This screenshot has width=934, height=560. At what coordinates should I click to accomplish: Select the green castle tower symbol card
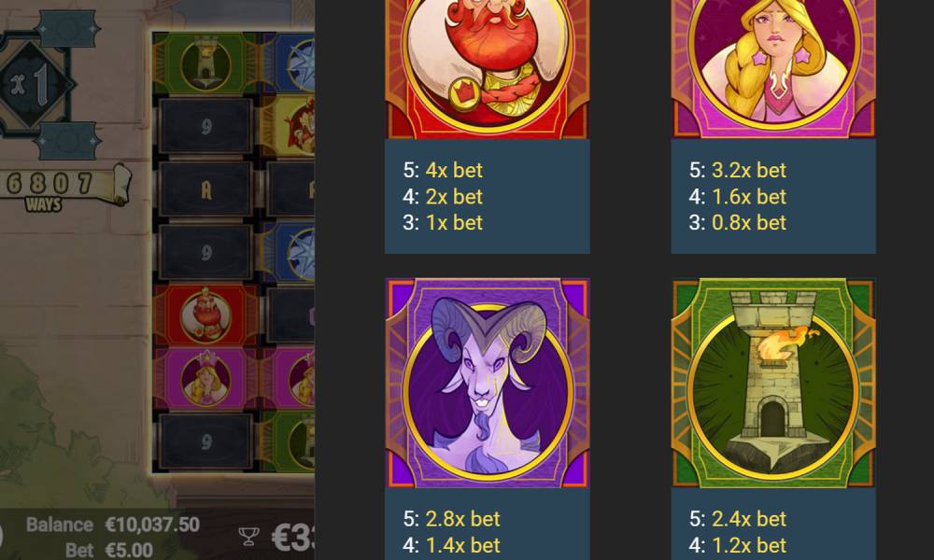click(x=773, y=383)
